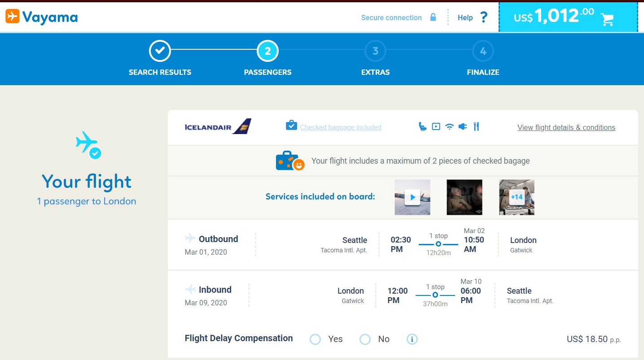Go back to Search Results step

[160, 52]
